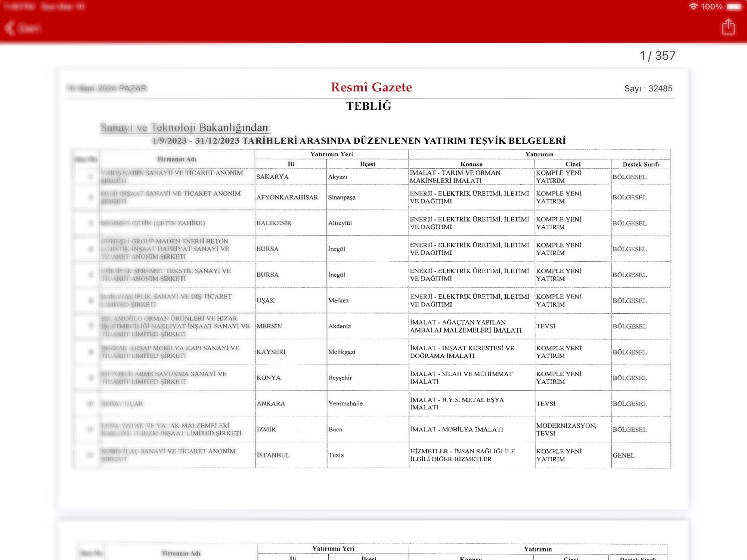Tap the YATIRIM TEŞVİK BELGELERİ title line

pos(359,141)
